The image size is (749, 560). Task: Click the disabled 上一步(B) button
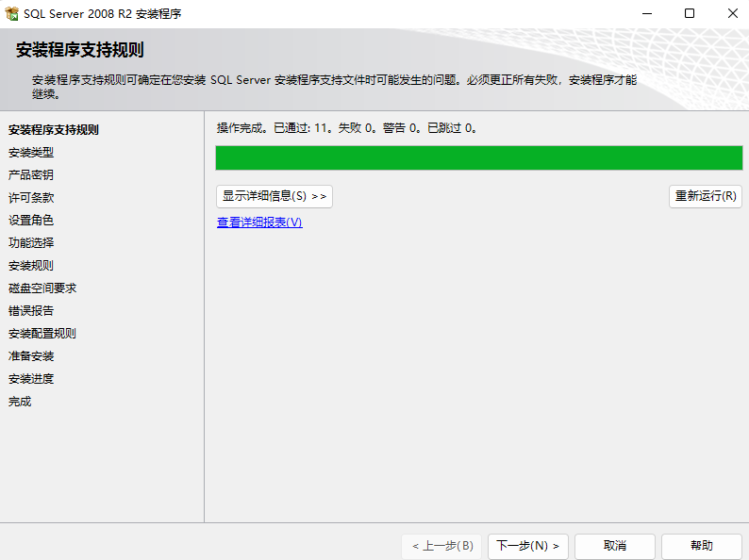[441, 546]
